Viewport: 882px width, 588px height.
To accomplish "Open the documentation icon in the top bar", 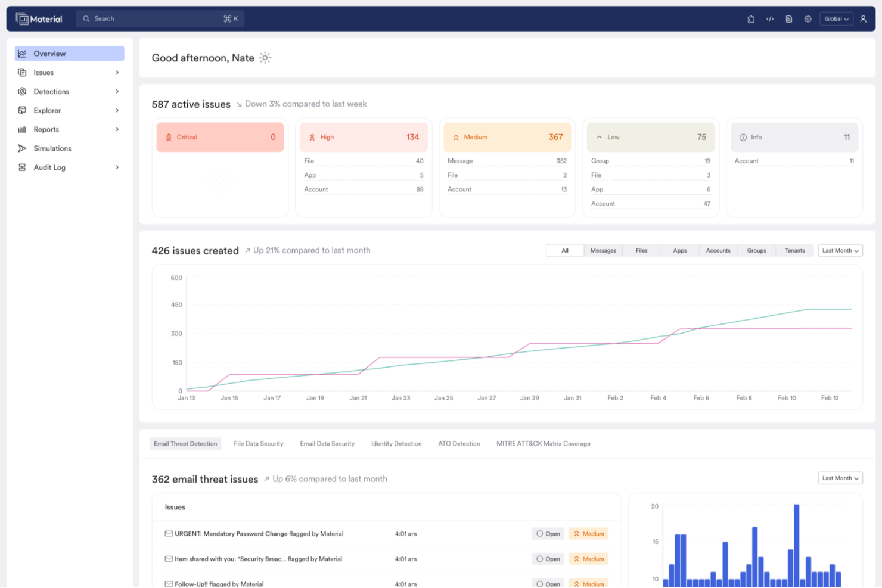I will point(788,18).
